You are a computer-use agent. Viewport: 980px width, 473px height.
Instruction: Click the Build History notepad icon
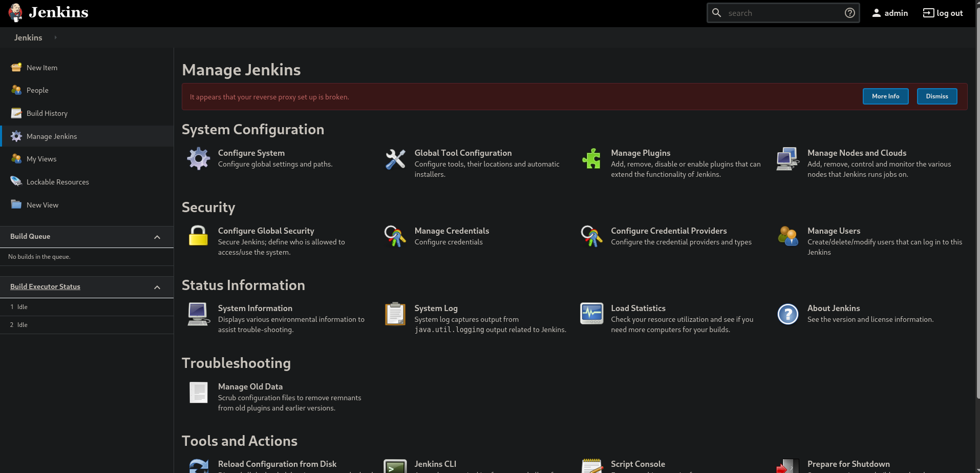click(16, 113)
